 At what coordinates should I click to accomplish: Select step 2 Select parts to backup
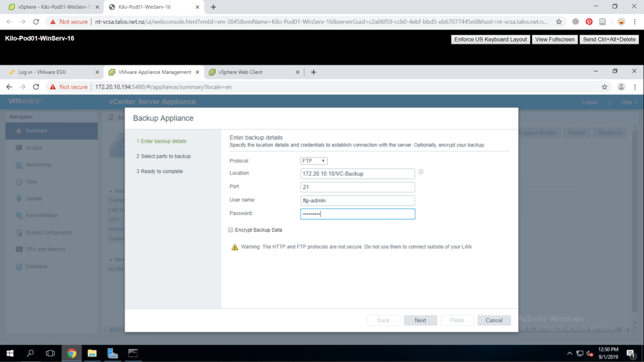(164, 156)
